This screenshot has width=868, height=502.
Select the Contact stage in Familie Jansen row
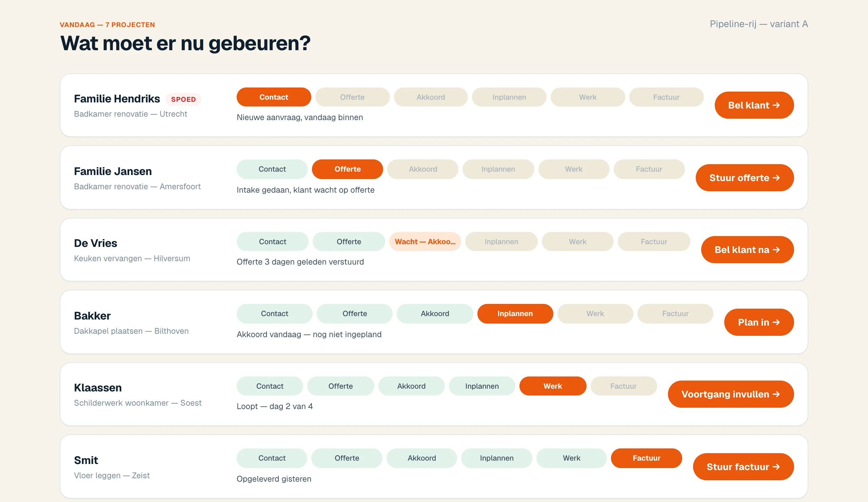pos(272,169)
